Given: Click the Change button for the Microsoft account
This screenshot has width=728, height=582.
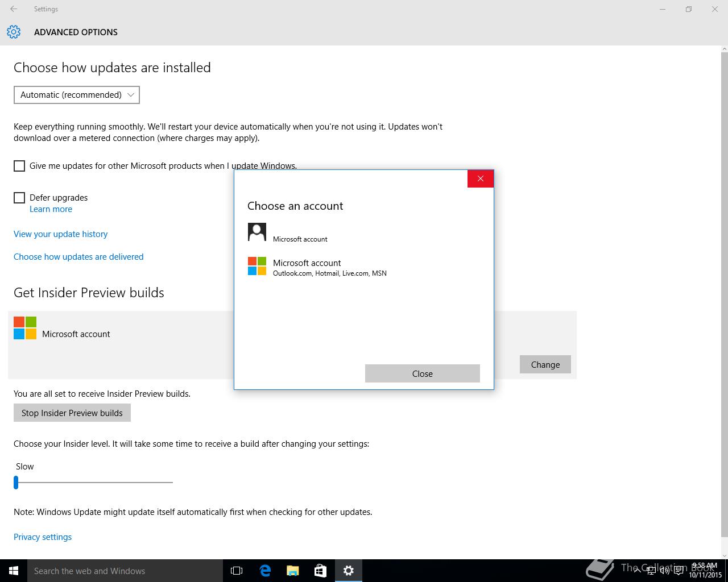Looking at the screenshot, I should point(545,364).
